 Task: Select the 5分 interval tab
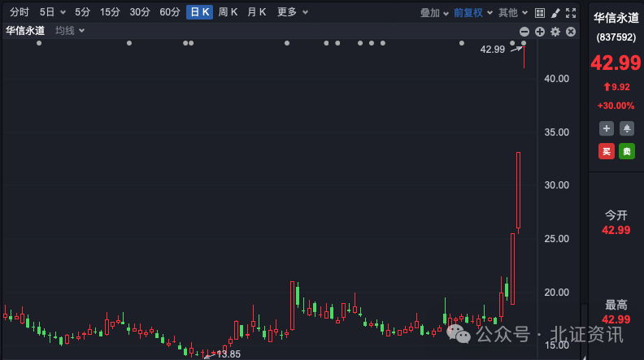click(x=82, y=12)
